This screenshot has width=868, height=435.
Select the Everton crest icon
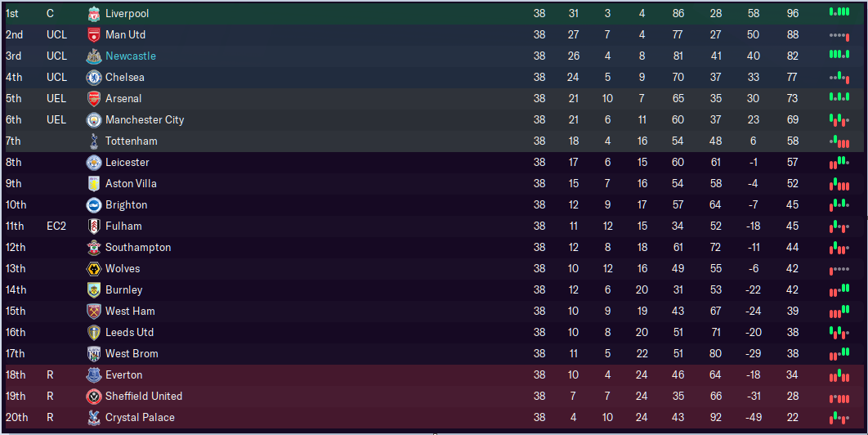(x=94, y=375)
